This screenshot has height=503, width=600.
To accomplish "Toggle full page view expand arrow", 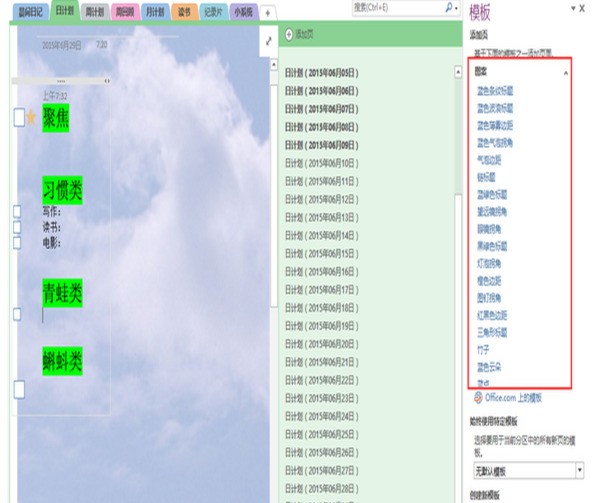I will 269,41.
